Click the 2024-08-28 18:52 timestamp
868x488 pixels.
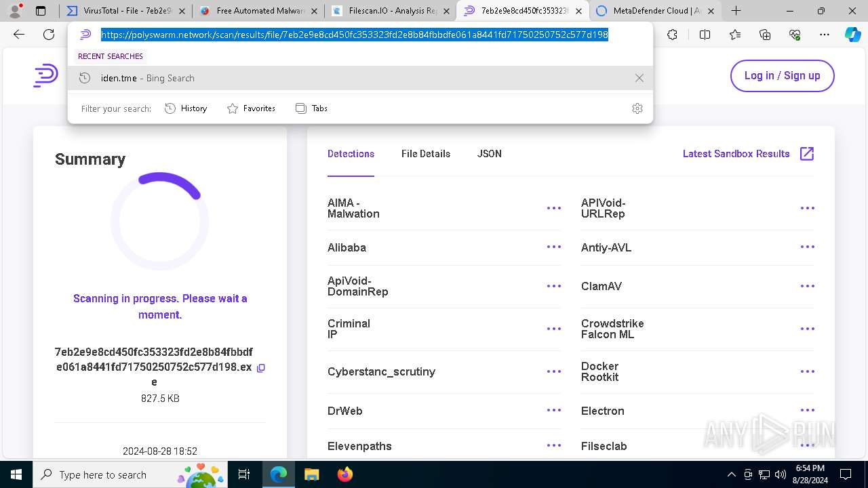pos(160,451)
